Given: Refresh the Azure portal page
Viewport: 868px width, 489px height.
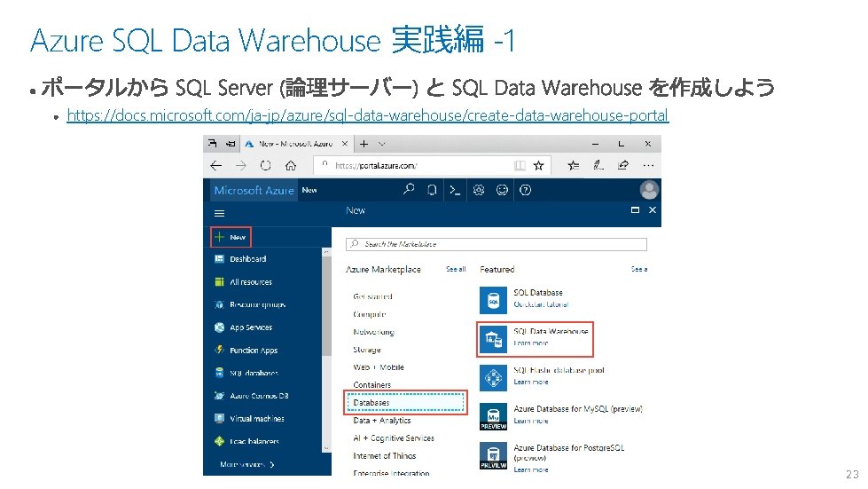Looking at the screenshot, I should tap(266, 166).
